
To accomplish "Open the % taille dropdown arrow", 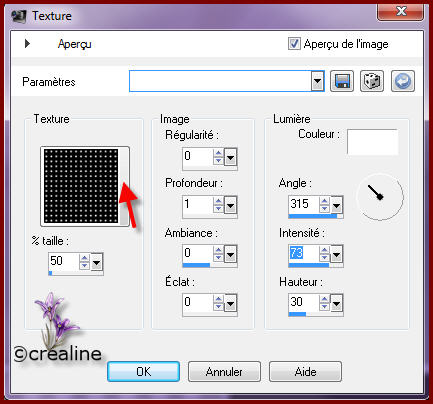I will (x=97, y=263).
